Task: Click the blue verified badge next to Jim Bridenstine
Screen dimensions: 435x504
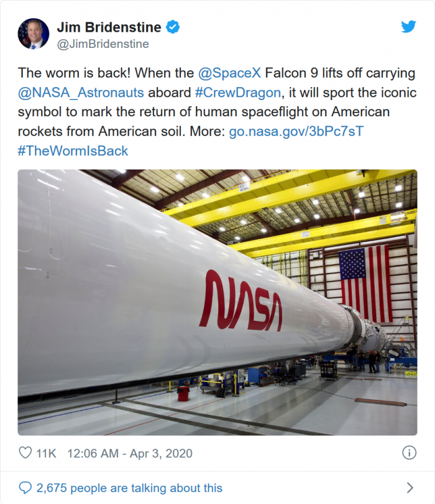Action: click(x=172, y=26)
